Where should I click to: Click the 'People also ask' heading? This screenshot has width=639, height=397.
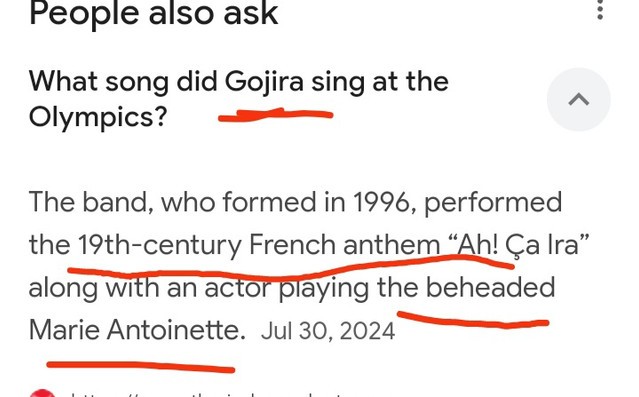click(x=154, y=14)
